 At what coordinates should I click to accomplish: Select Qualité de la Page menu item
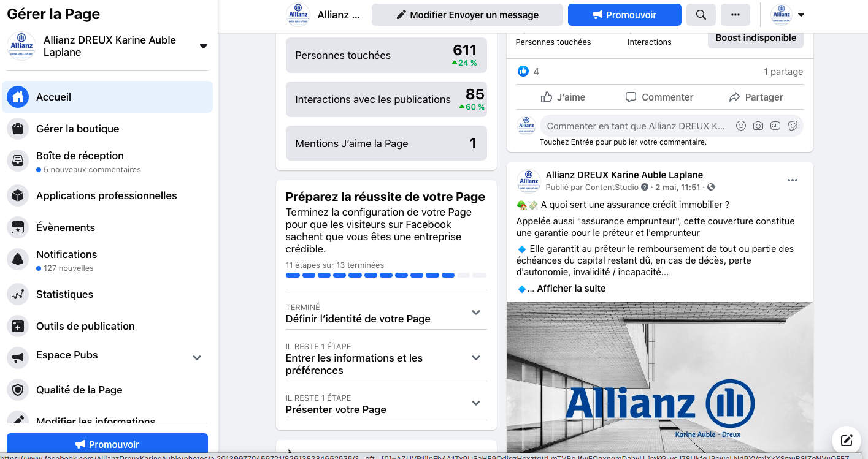[x=107, y=390]
